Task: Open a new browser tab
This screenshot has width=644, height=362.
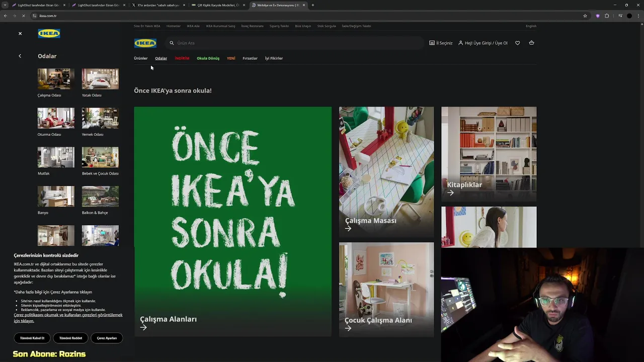Action: (312, 5)
